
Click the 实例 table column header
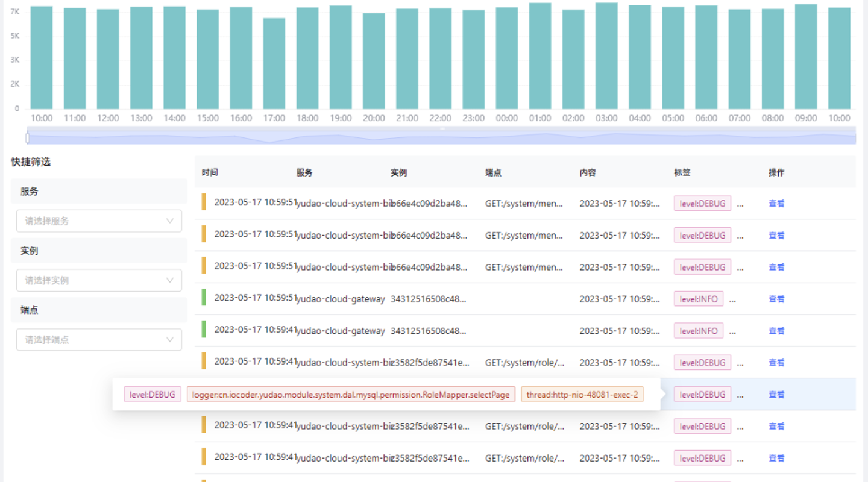coord(398,172)
